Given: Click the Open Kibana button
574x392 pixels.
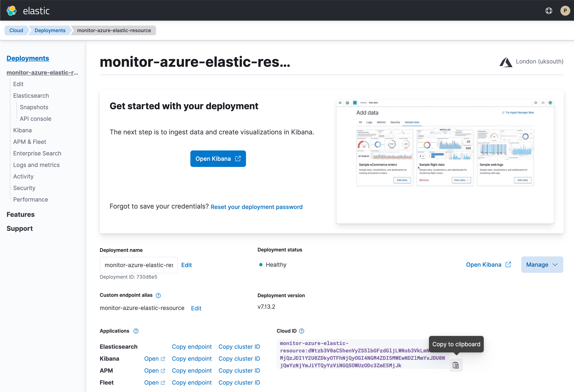Looking at the screenshot, I should coord(218,158).
